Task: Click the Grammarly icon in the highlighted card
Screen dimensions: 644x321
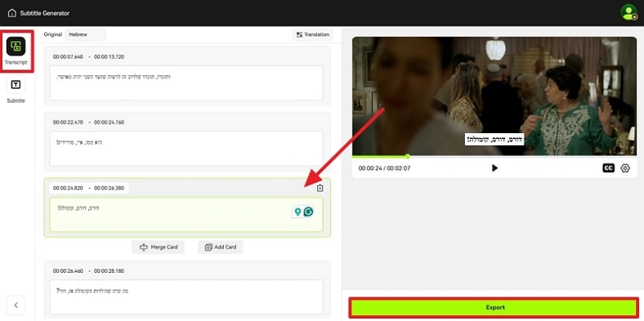Action: (308, 212)
